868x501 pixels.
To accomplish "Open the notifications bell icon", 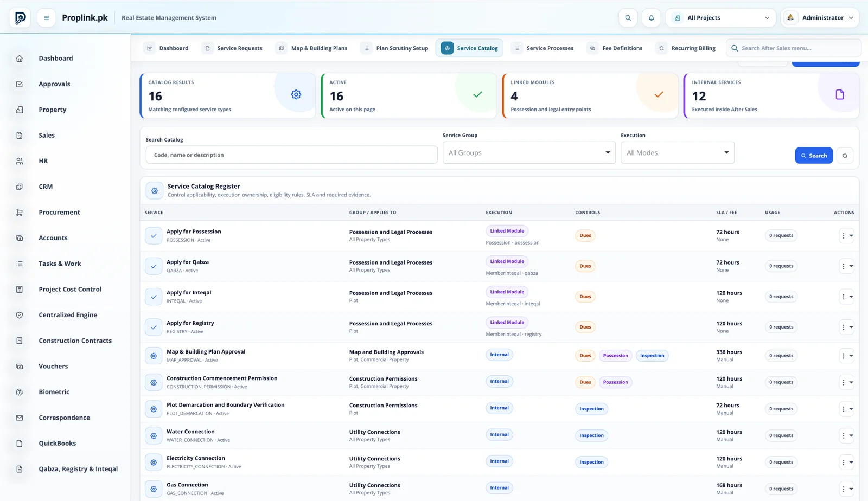I will tap(651, 18).
